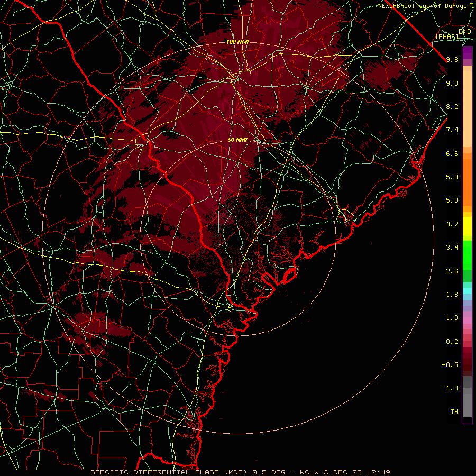Screen dimensions: 476x476
Task: Click the 2.6 scale label
Action: [x=452, y=271]
